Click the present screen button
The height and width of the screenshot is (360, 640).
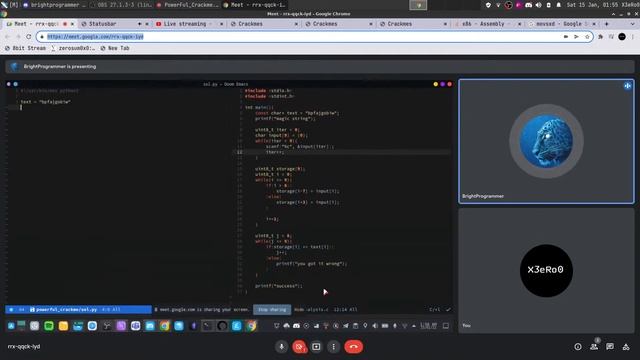coord(316,347)
